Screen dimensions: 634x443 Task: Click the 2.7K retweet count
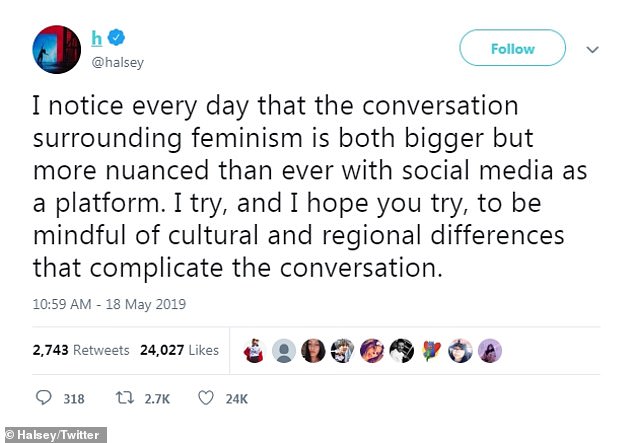(x=158, y=398)
